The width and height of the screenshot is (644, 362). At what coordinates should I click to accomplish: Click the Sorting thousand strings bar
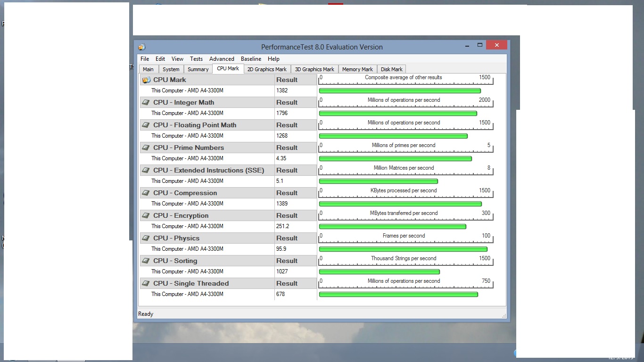(x=380, y=271)
